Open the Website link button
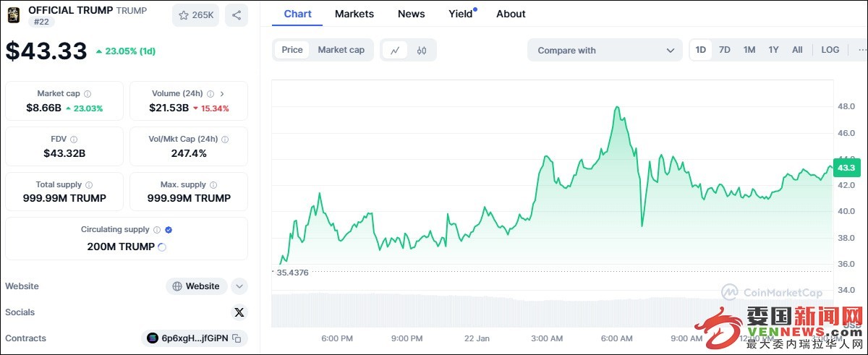Viewport: 868px width, 355px height. [x=197, y=286]
